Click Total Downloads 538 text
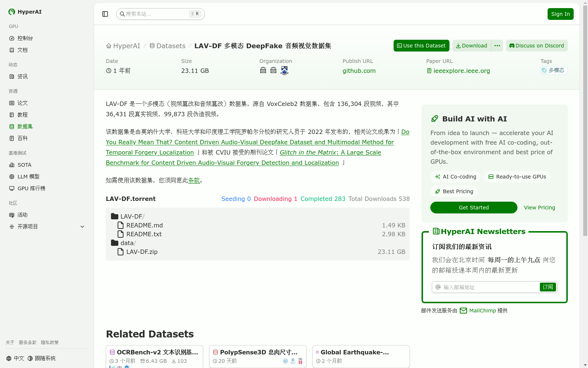Viewport: 588px width, 368px height. click(x=379, y=199)
